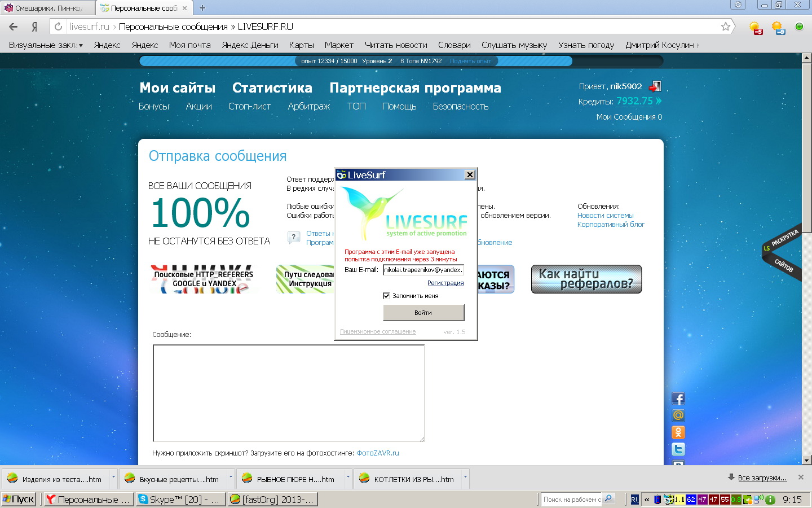
Task: Open dropdown for РЫБНОЕ ПЮРЕ download
Action: click(348, 477)
